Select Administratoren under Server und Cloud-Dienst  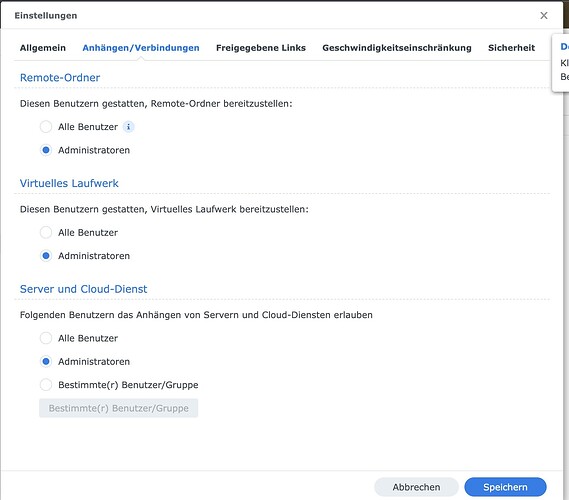46,361
